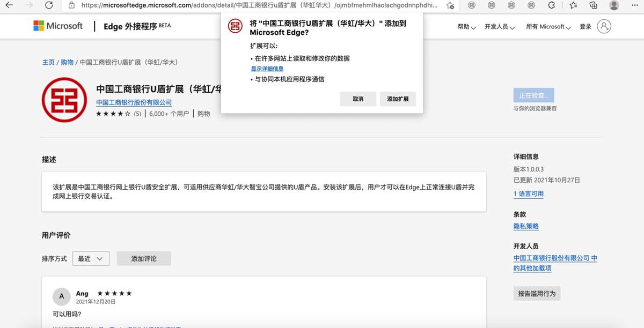This screenshot has height=328, width=644.
Task: Add page to favorites star icon
Action: click(450, 5)
